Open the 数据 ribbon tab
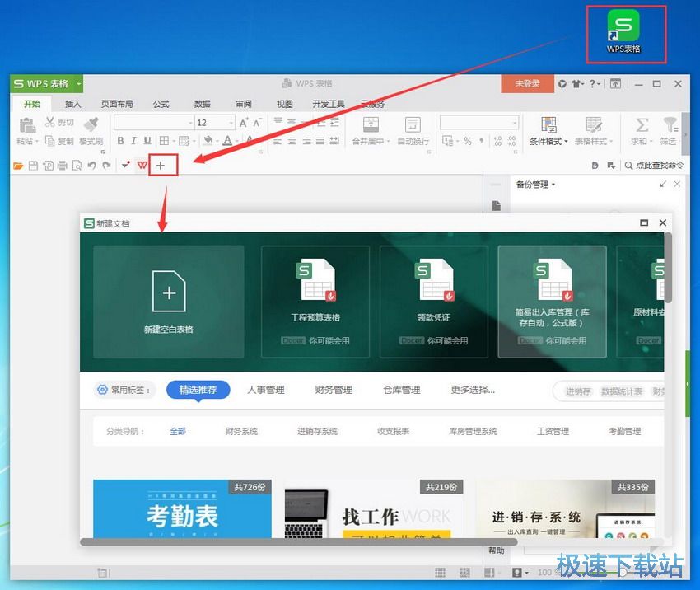The height and width of the screenshot is (590, 700). [203, 104]
